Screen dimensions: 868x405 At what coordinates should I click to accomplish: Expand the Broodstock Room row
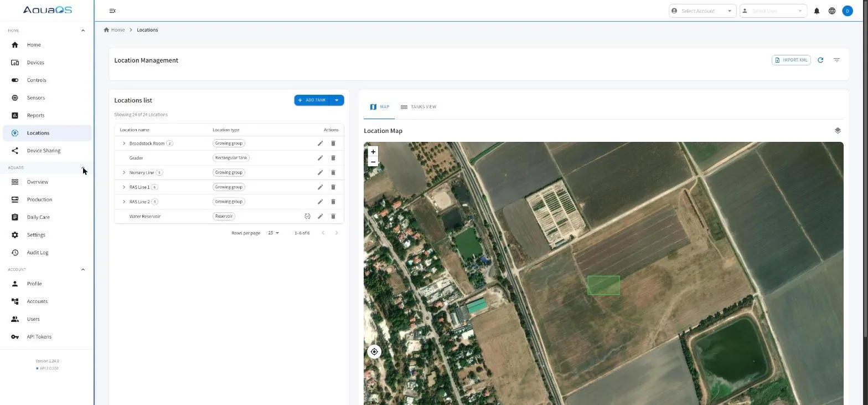click(x=124, y=143)
